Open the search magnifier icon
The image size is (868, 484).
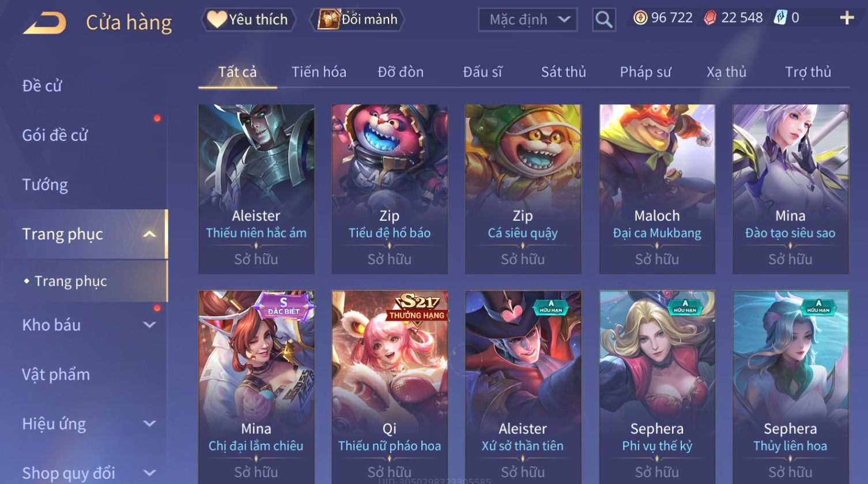coord(603,20)
